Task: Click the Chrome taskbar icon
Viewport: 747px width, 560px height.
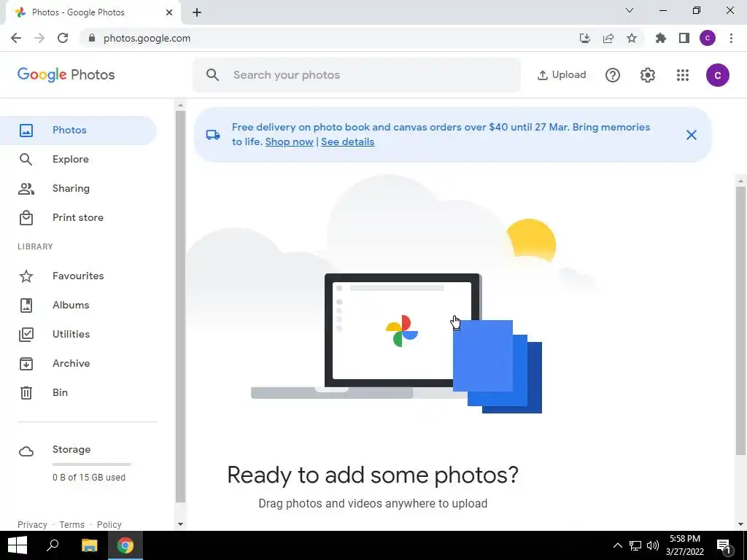Action: tap(125, 545)
